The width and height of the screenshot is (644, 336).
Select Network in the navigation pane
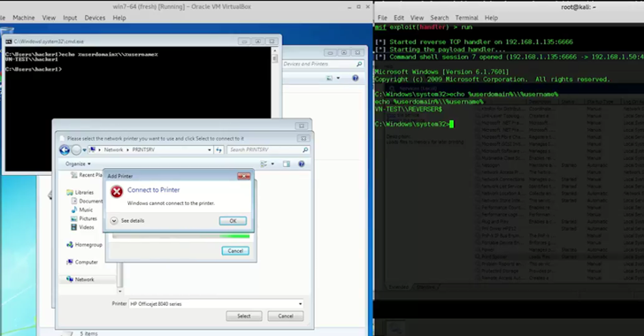pos(84,279)
